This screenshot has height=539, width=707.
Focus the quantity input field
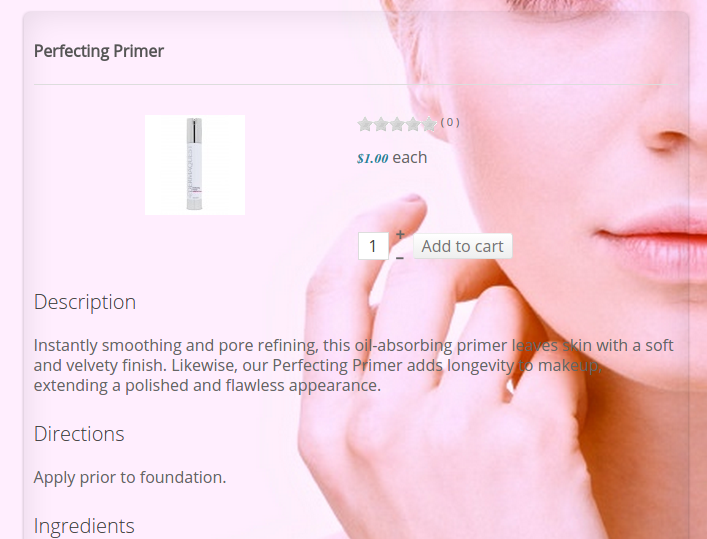[x=373, y=246]
